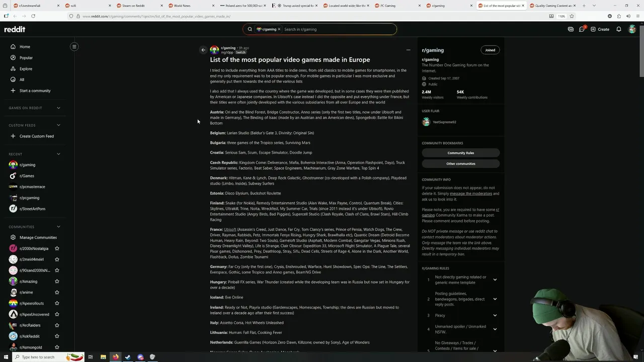This screenshot has height=362, width=644.
Task: Open the notifications bell
Action: coord(619,29)
